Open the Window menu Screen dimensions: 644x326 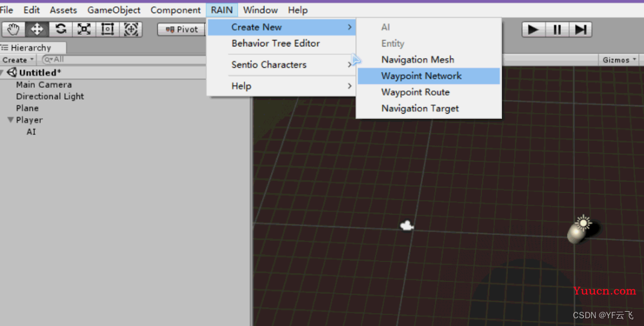pos(261,10)
